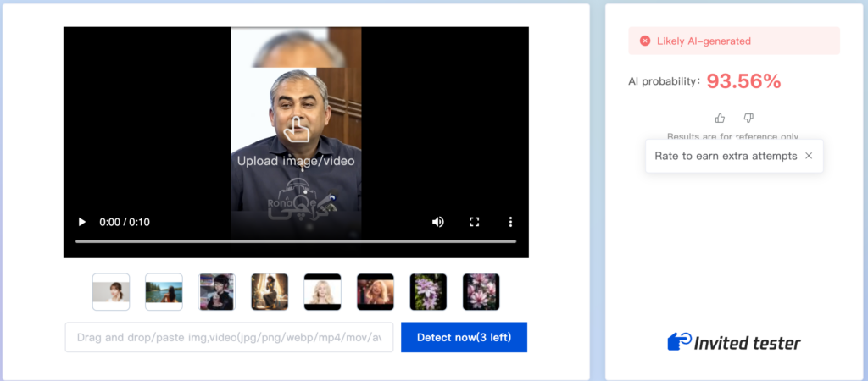Click the Invited tester logo

[x=734, y=343]
